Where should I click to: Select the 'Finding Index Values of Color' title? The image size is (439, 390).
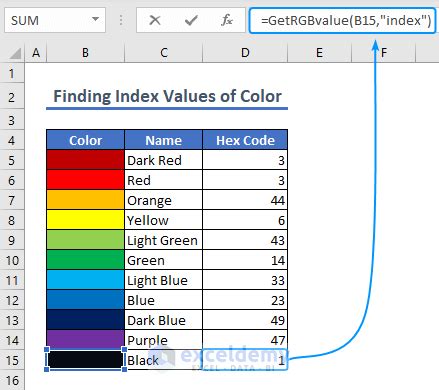tap(167, 96)
